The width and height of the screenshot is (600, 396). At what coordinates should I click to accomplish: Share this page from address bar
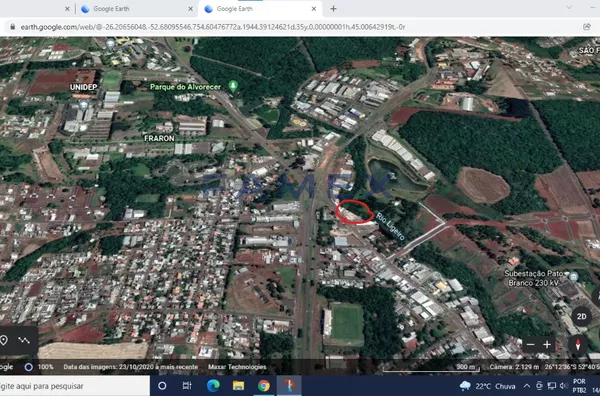click(x=587, y=27)
